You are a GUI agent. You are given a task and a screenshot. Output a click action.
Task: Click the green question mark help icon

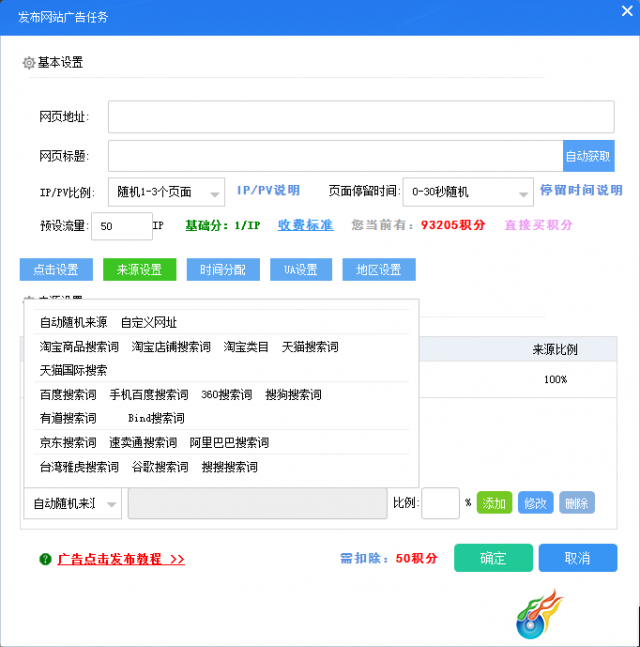(45, 559)
